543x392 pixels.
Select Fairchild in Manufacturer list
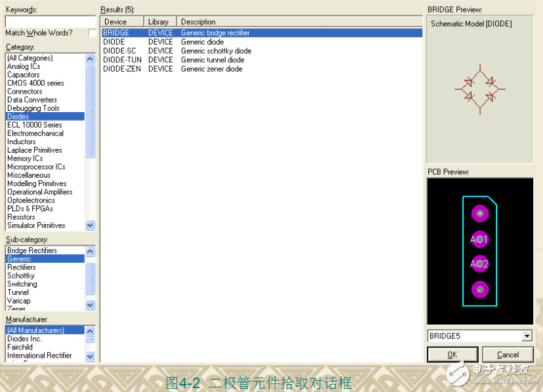point(20,347)
